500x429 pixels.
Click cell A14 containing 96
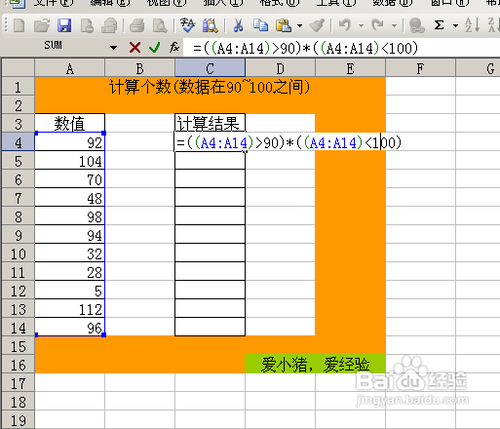(x=70, y=328)
